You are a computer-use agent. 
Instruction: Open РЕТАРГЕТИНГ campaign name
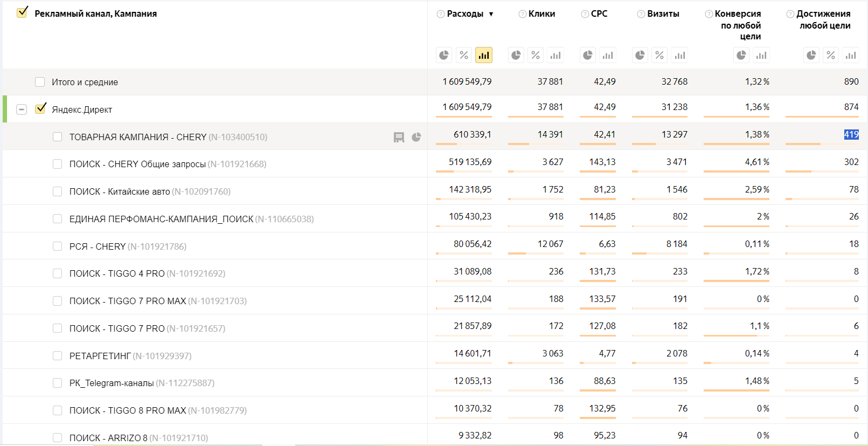click(x=100, y=356)
